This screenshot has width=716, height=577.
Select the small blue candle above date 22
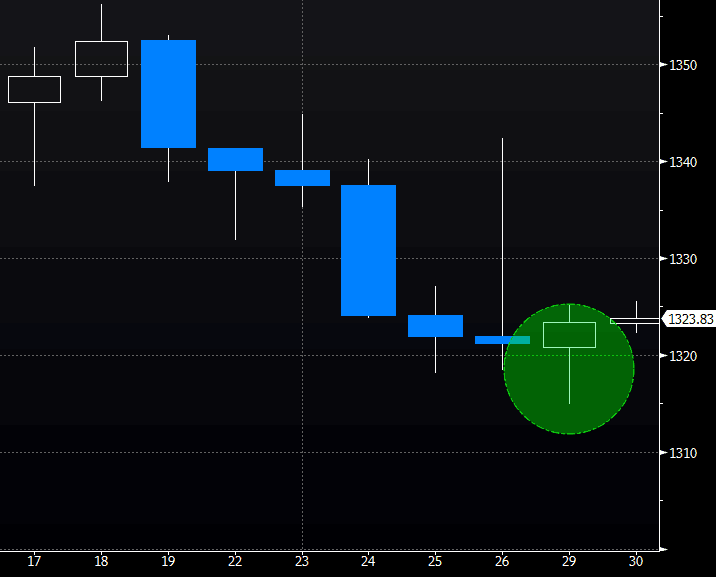click(x=235, y=159)
